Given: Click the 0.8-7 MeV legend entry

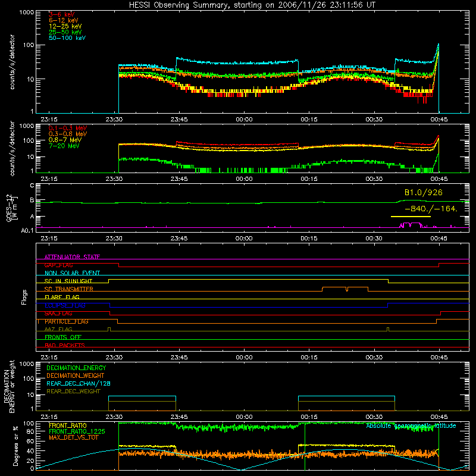Looking at the screenshot, I should pos(65,140).
